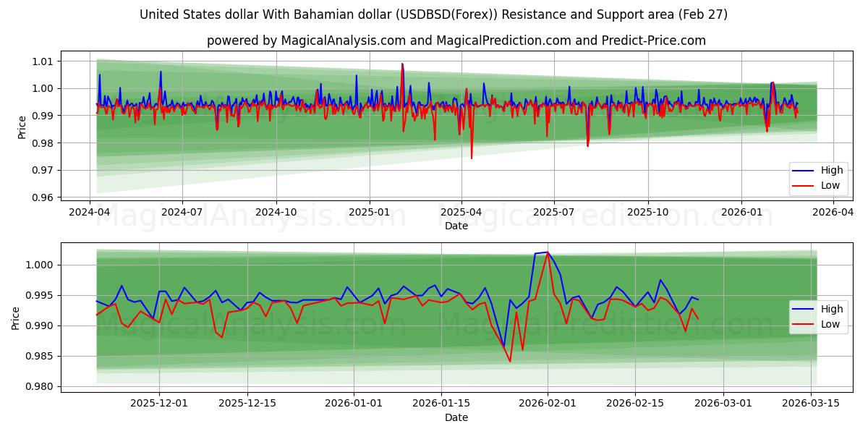Click the 2026-03-01 tick on the bottom chart
The height and width of the screenshot is (434, 868).
[x=724, y=404]
